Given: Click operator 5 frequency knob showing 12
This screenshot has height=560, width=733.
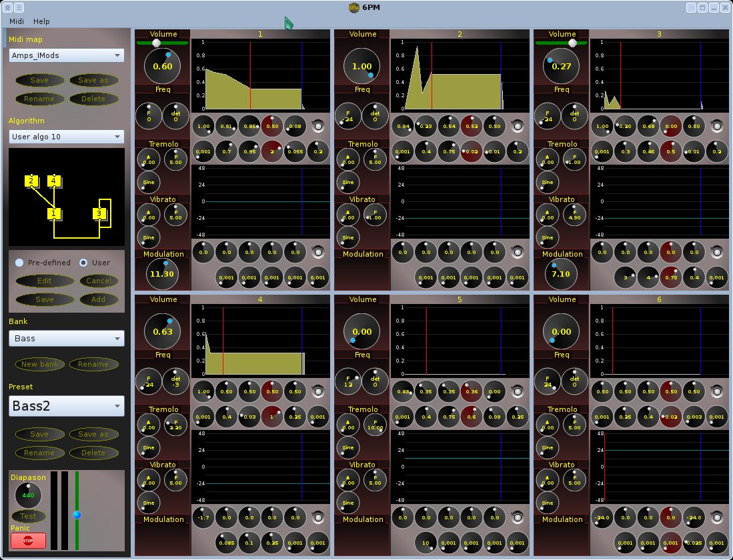Looking at the screenshot, I should (x=348, y=381).
